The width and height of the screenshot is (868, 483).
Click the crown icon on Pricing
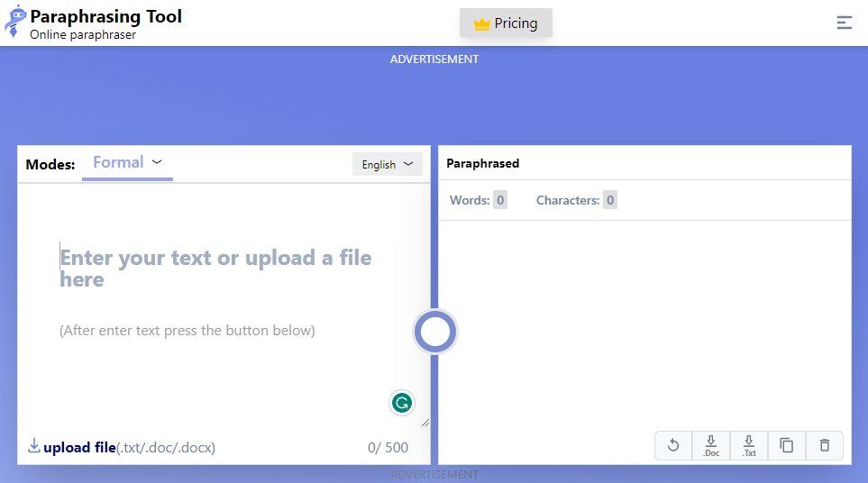pyautogui.click(x=481, y=24)
